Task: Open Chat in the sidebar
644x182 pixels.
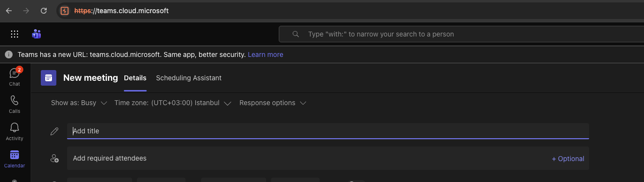Action: click(15, 77)
